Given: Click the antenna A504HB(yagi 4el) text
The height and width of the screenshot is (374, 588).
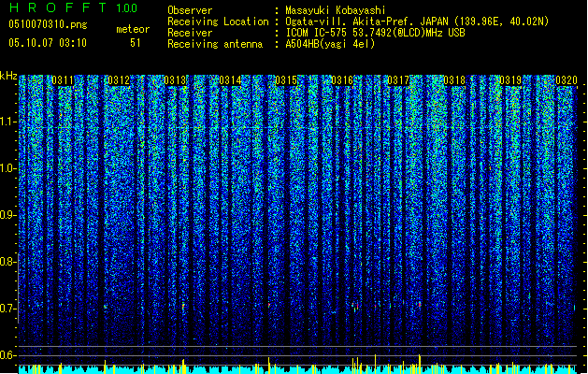Looking at the screenshot, I should pos(330,44).
